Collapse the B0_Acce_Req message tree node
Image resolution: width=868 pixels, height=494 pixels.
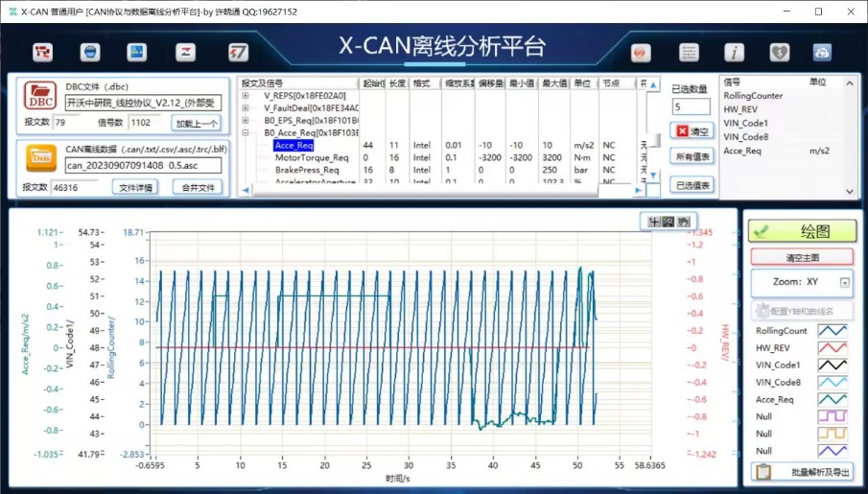tap(246, 133)
